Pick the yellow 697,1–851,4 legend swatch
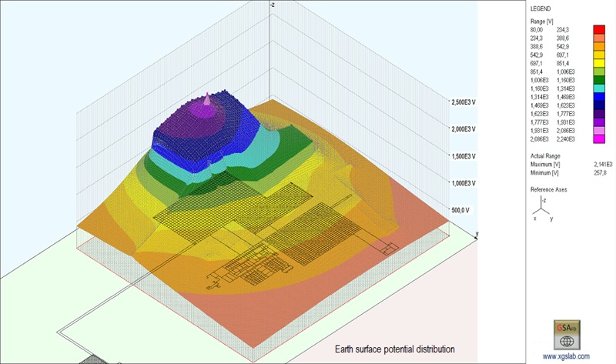 598,62
